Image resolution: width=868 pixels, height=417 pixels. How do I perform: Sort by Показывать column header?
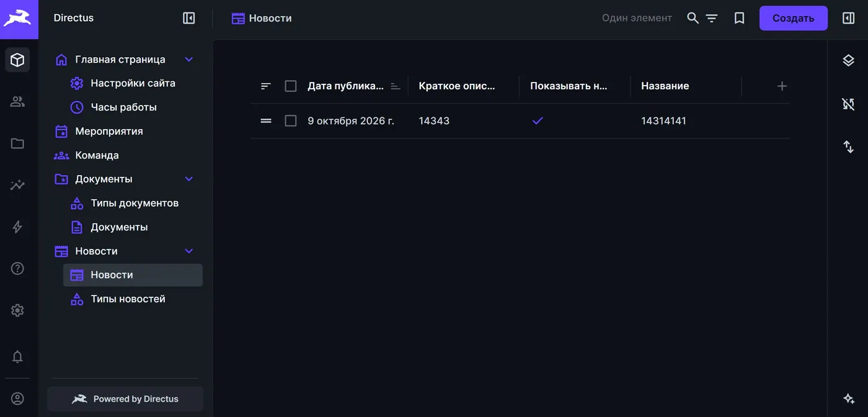pos(569,86)
